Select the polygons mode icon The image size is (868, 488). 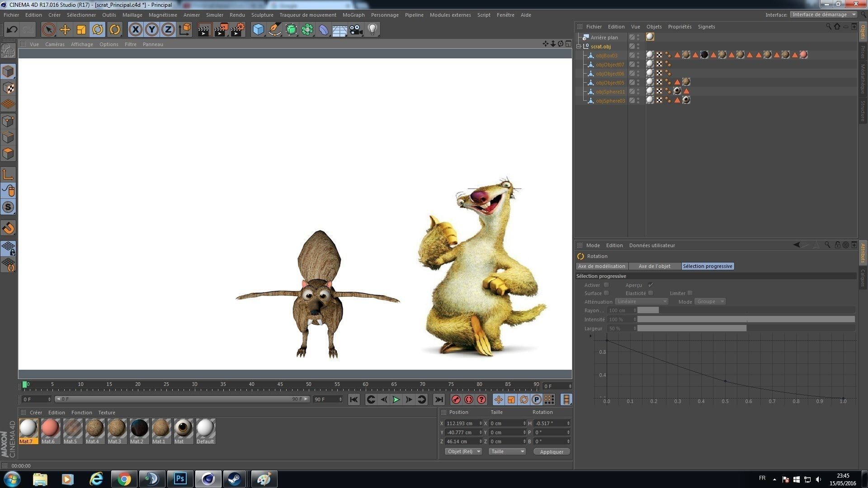[x=8, y=154]
